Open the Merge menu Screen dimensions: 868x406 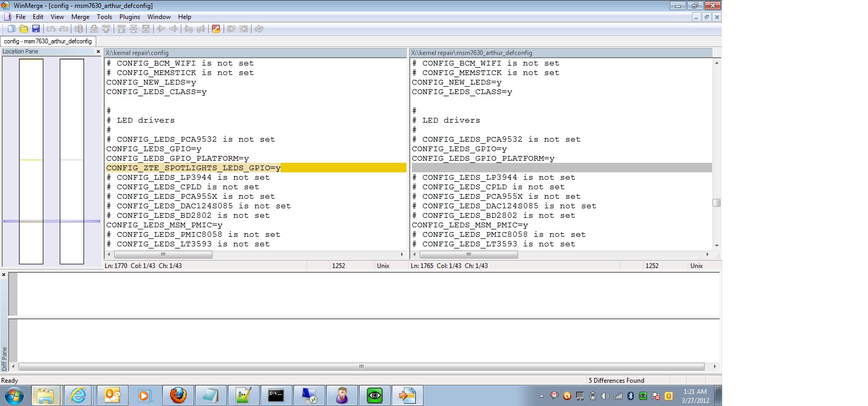[80, 17]
